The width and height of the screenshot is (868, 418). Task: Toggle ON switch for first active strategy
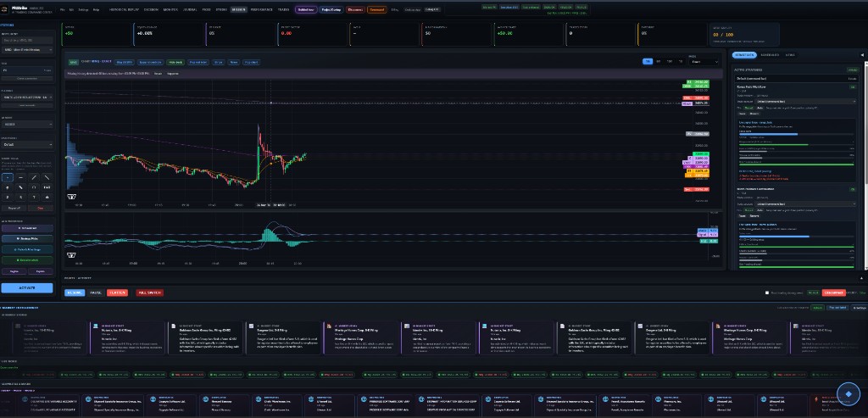point(853,87)
